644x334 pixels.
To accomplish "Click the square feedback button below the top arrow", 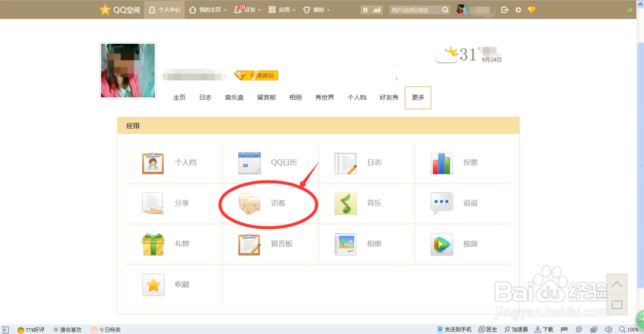I will 617,304.
